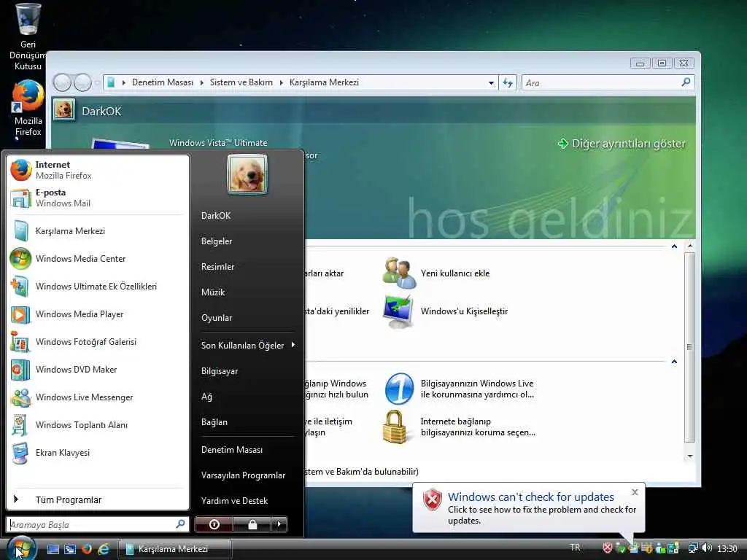
Task: Click Diğer ayrıntıları göster link
Action: pos(622,144)
